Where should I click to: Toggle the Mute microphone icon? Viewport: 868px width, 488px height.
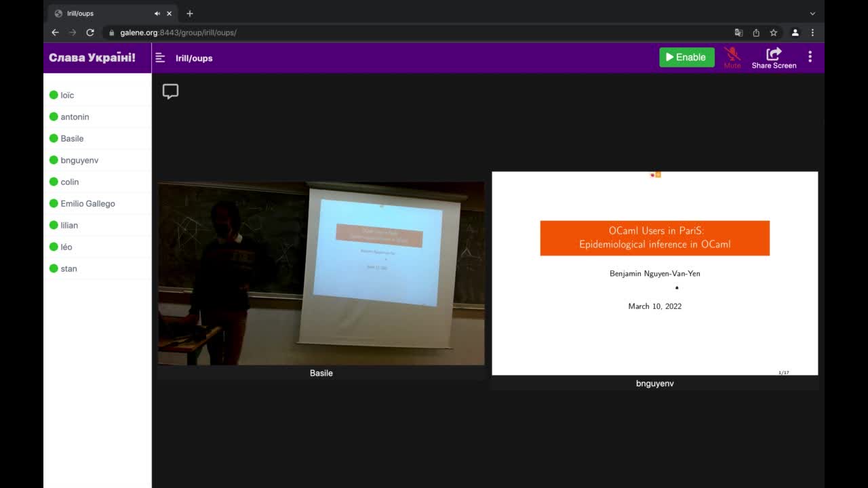tap(732, 58)
